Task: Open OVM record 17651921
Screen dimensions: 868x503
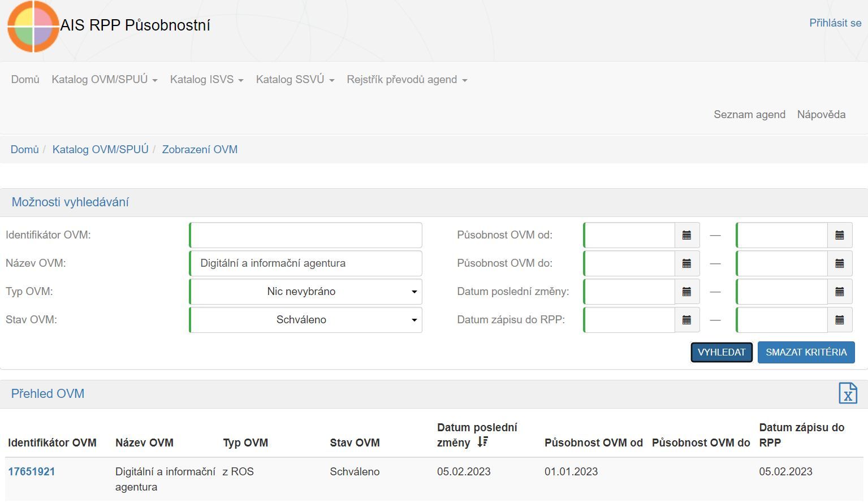Action: [32, 472]
